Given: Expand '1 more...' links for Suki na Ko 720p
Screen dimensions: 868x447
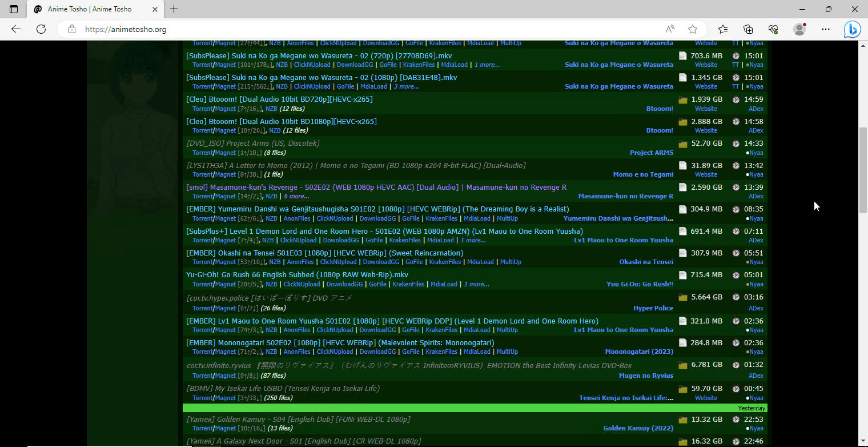Looking at the screenshot, I should click(487, 65).
